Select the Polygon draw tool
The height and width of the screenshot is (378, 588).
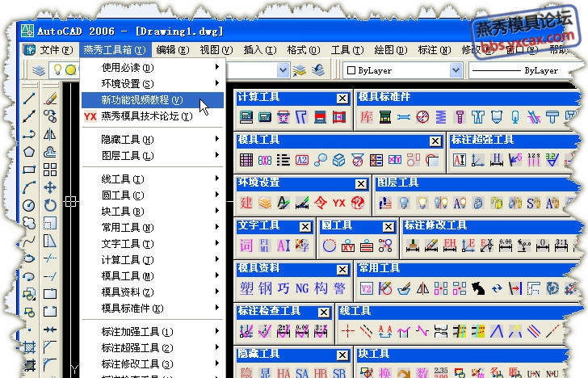coord(29,152)
